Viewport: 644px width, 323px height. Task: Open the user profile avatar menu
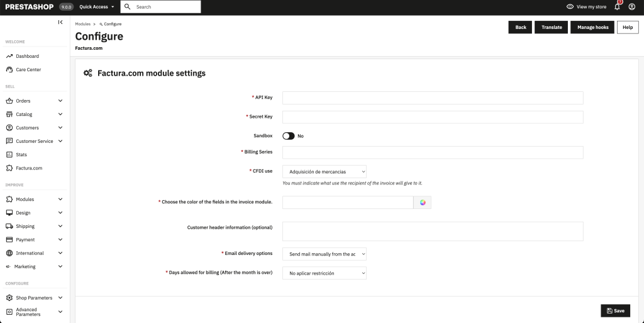pyautogui.click(x=631, y=6)
